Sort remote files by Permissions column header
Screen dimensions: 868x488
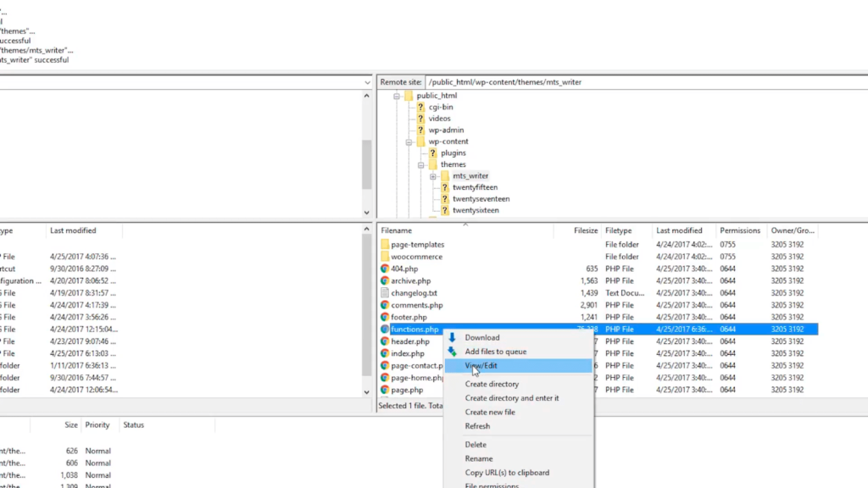pyautogui.click(x=739, y=230)
